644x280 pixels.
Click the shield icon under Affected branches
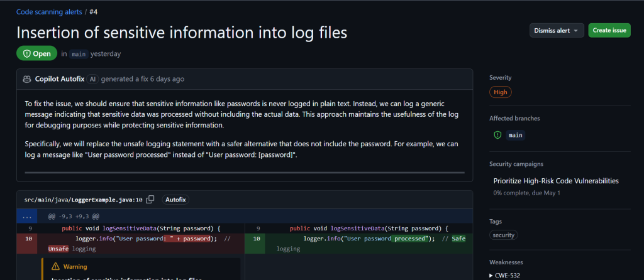(497, 134)
